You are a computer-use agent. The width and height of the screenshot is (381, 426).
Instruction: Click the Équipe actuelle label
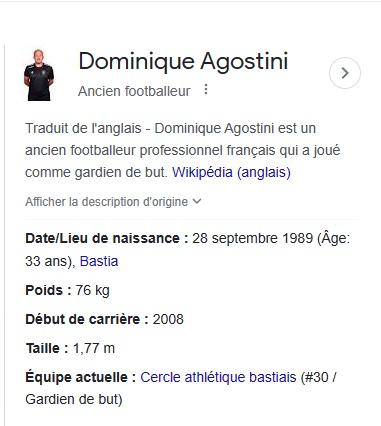click(x=81, y=377)
